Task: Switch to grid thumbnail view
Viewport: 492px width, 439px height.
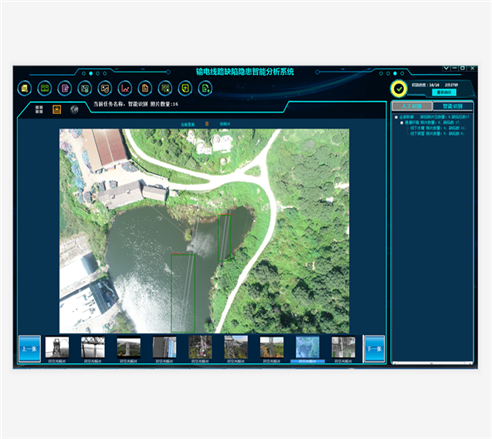Action: 39,109
